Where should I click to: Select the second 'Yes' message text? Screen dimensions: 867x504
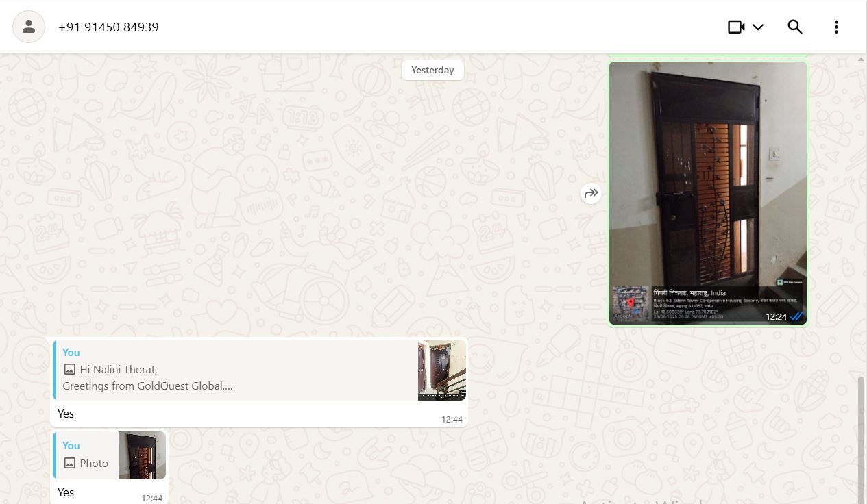[x=66, y=492]
